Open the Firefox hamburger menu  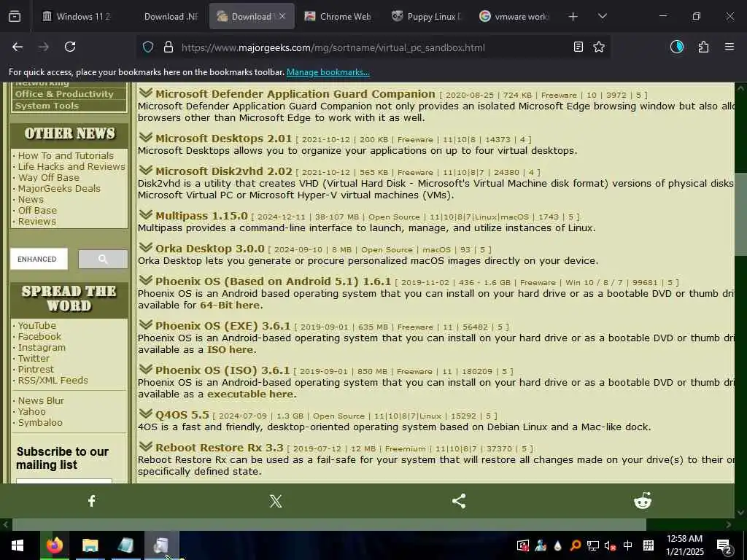pos(729,47)
